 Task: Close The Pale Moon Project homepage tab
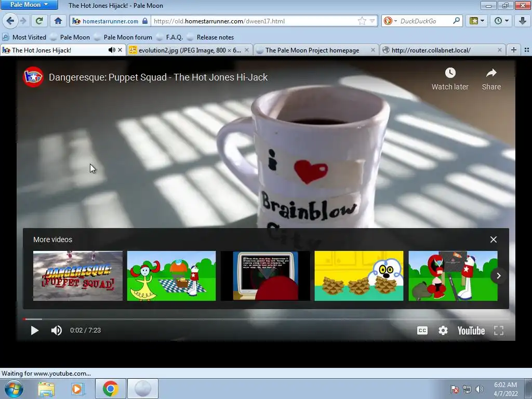pos(373,50)
